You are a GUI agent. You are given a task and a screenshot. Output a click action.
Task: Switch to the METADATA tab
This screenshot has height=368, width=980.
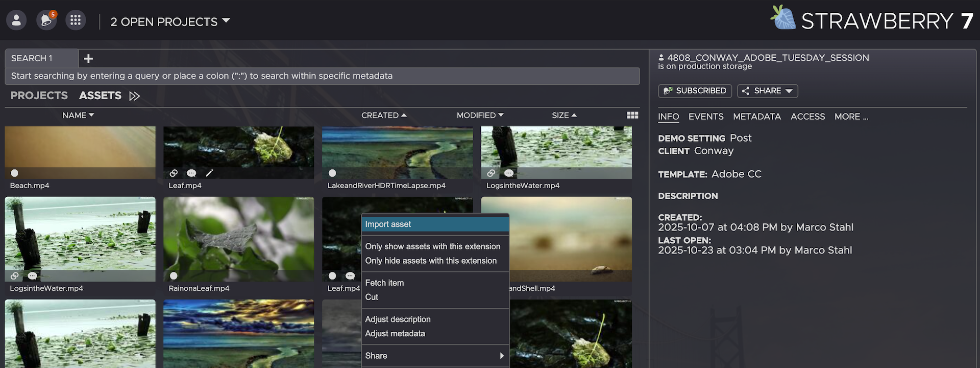(x=756, y=117)
